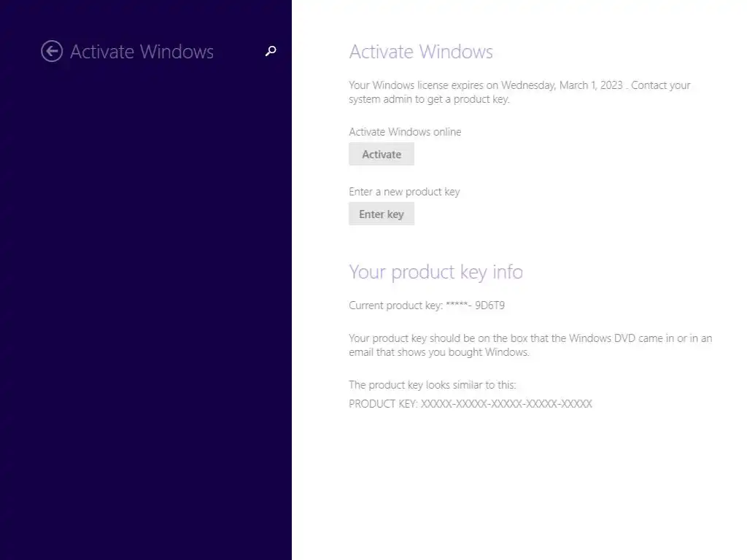Click the 'PRODUCT KEY: XXXXX' sample line
The width and height of the screenshot is (747, 560).
click(471, 404)
